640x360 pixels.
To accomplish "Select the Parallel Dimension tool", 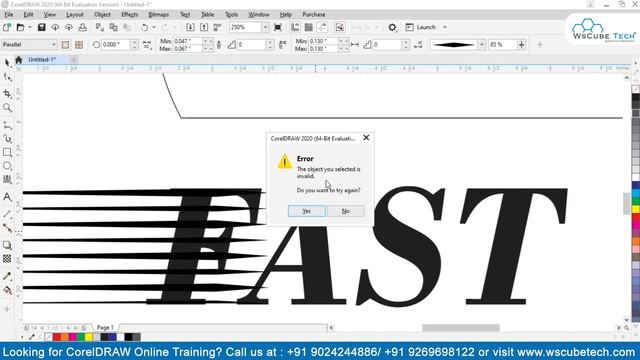I will point(7,214).
